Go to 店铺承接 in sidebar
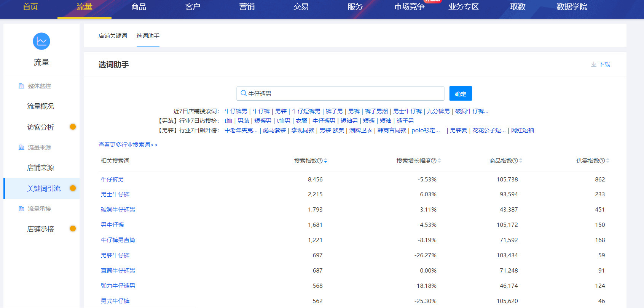Screen dimensions: 644x308 tap(40, 229)
